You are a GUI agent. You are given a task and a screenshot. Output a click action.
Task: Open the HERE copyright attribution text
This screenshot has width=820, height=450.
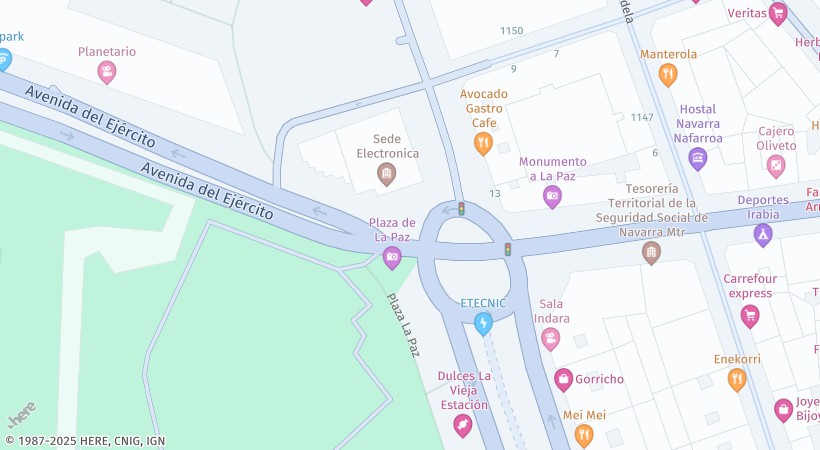point(85,441)
